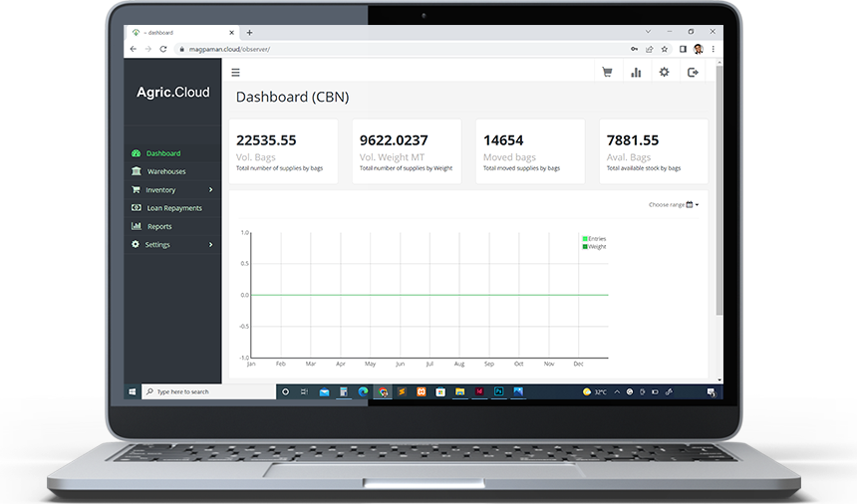Image resolution: width=857 pixels, height=504 pixels.
Task: Select Warehouses in the sidebar
Action: pyautogui.click(x=166, y=172)
